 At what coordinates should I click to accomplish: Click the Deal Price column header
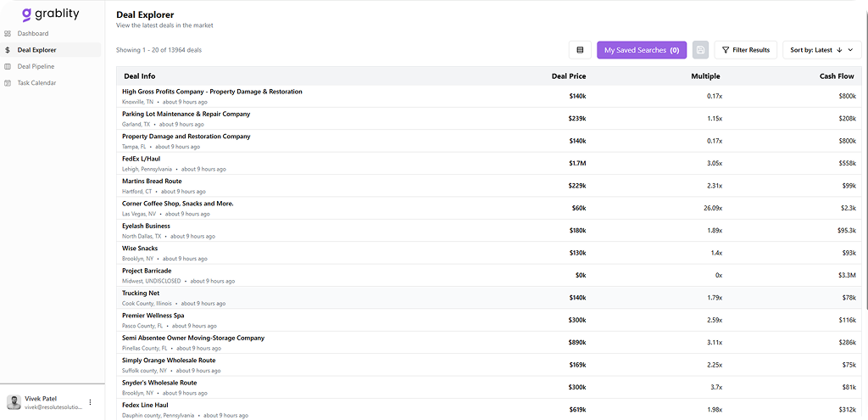coord(568,76)
